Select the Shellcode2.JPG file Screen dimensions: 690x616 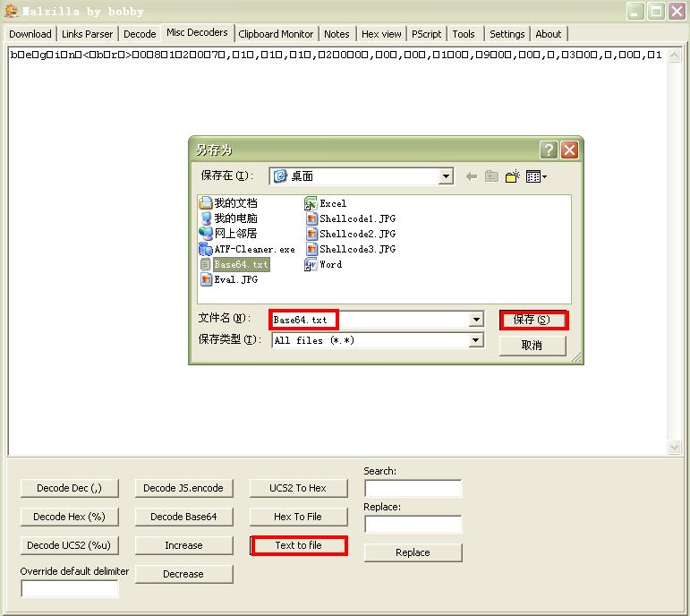(x=351, y=234)
